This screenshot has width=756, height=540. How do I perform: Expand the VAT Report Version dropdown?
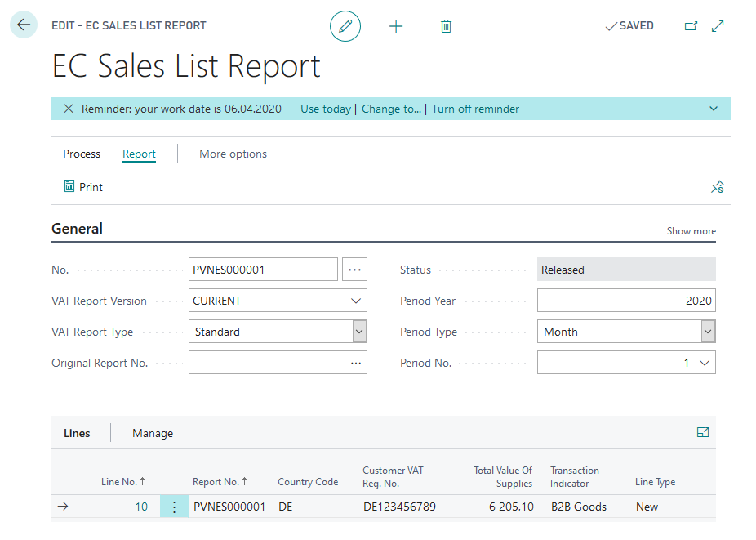click(356, 301)
